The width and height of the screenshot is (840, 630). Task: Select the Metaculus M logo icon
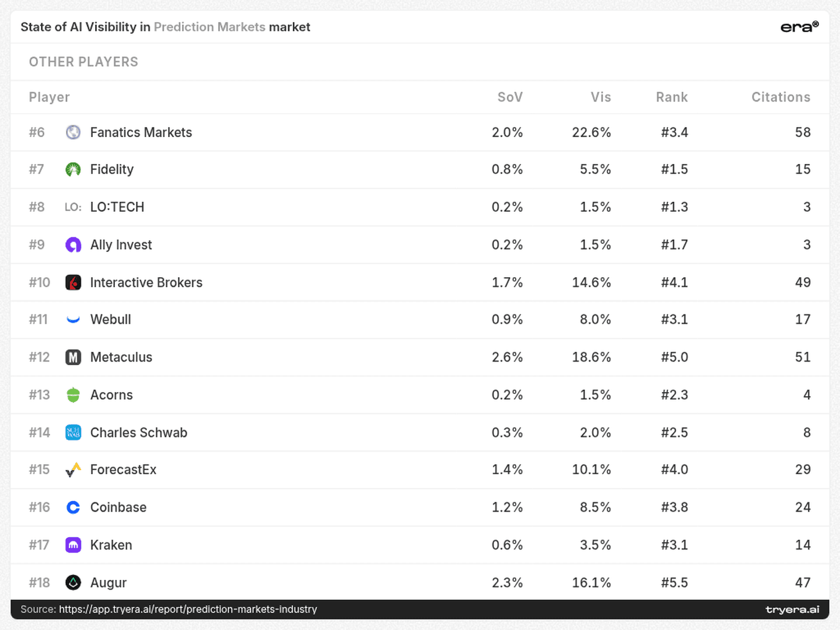(x=73, y=357)
